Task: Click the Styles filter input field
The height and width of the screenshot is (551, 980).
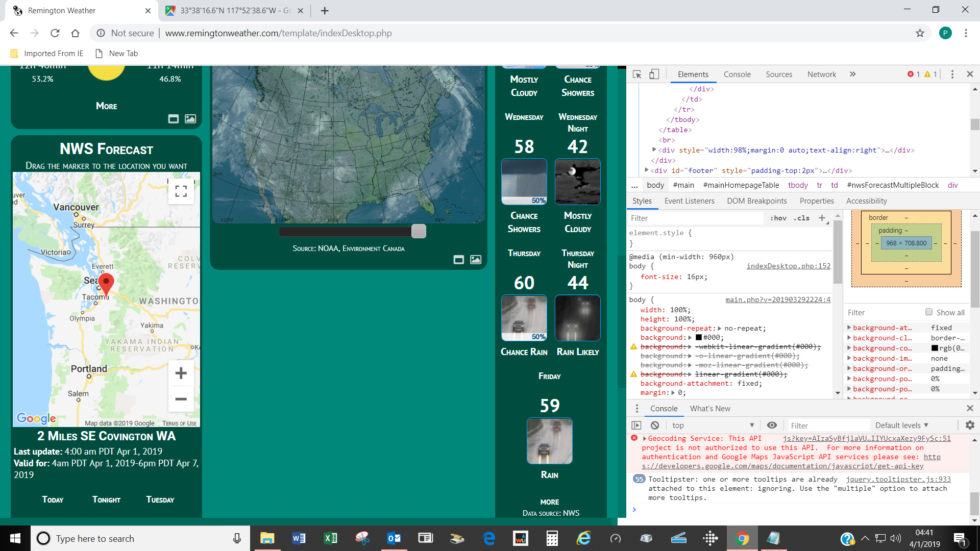Action: point(696,218)
